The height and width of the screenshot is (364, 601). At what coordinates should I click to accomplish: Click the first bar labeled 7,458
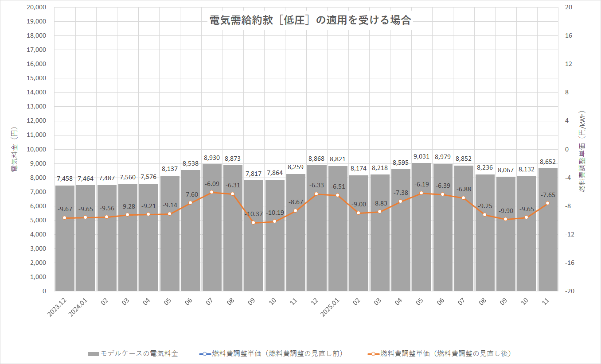65,239
